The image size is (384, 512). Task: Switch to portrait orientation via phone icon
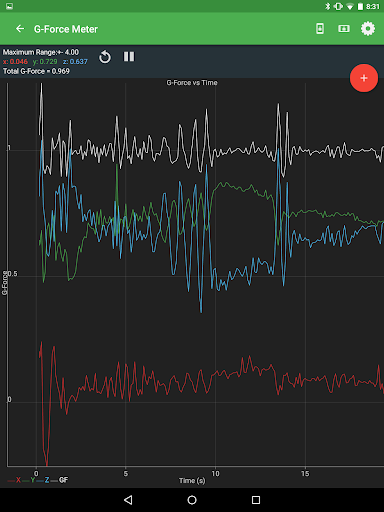[x=320, y=29]
